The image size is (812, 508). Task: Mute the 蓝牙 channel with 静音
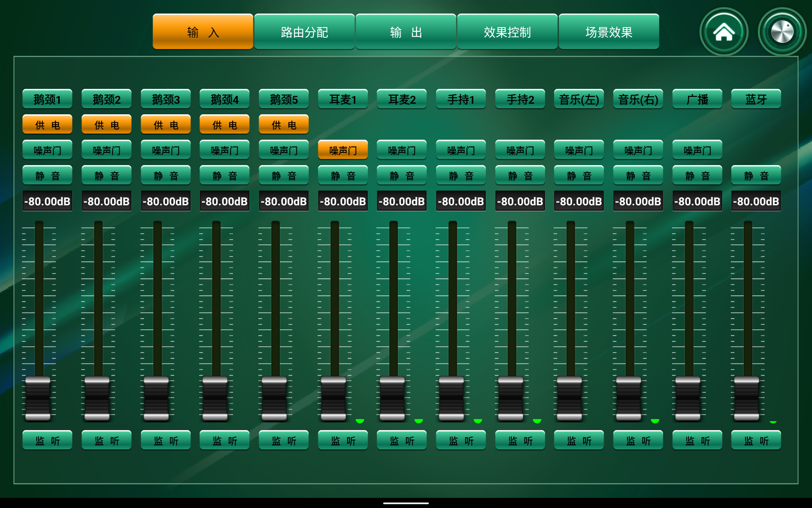756,176
